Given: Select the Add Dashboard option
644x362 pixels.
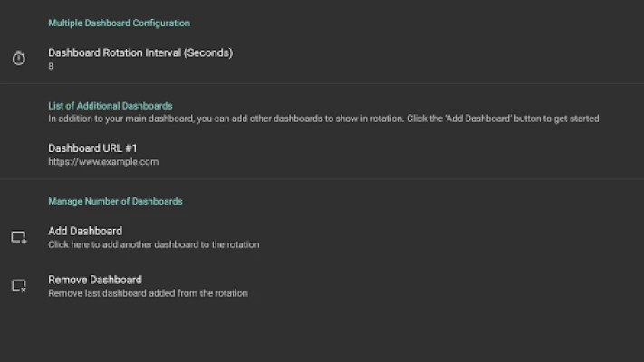Looking at the screenshot, I should (x=85, y=231).
